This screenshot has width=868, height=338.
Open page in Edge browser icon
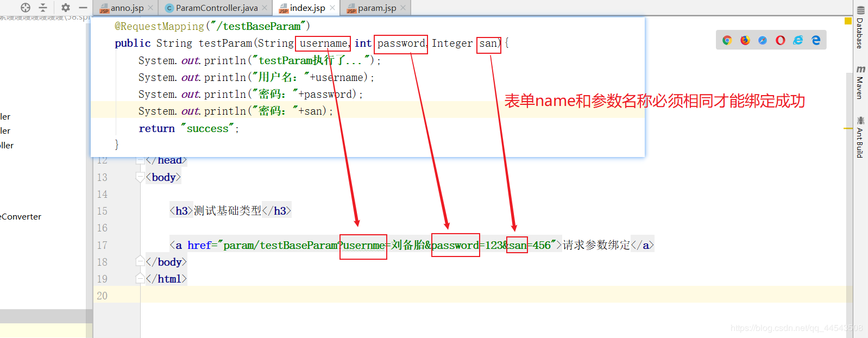[x=816, y=40]
